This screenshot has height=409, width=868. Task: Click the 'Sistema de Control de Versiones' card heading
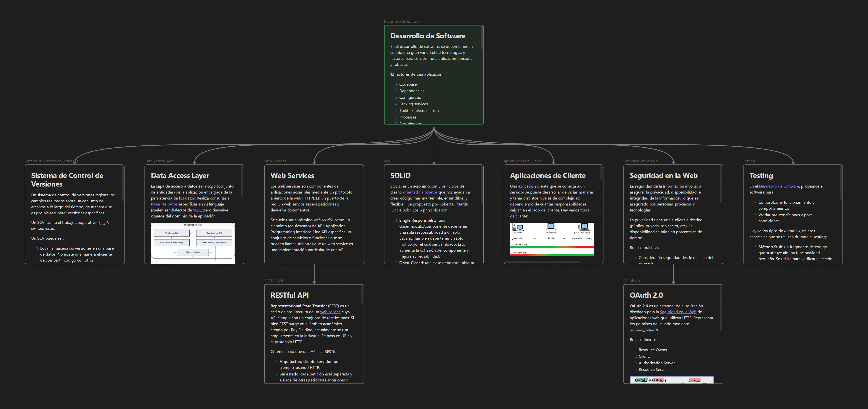[x=67, y=180]
